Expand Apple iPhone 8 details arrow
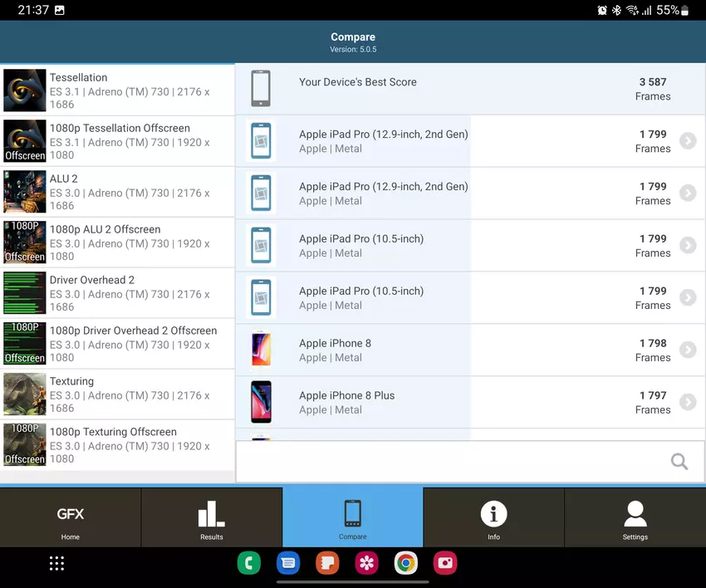Image resolution: width=706 pixels, height=588 pixels. coord(687,350)
